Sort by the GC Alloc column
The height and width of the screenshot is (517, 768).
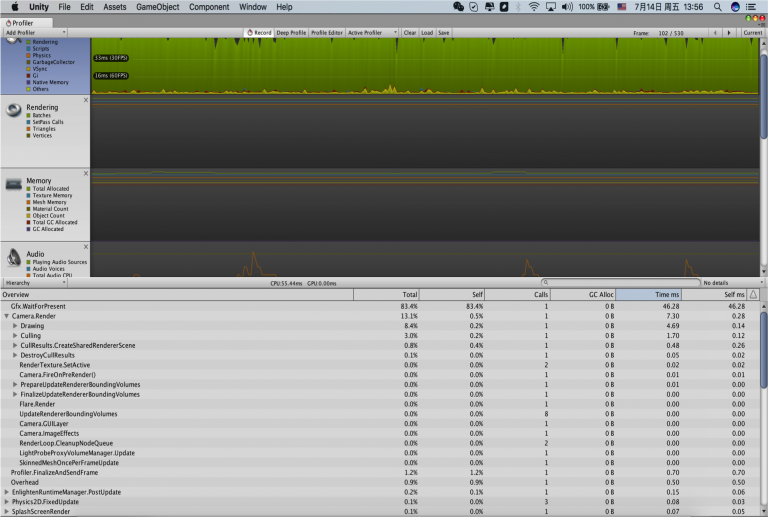point(582,295)
